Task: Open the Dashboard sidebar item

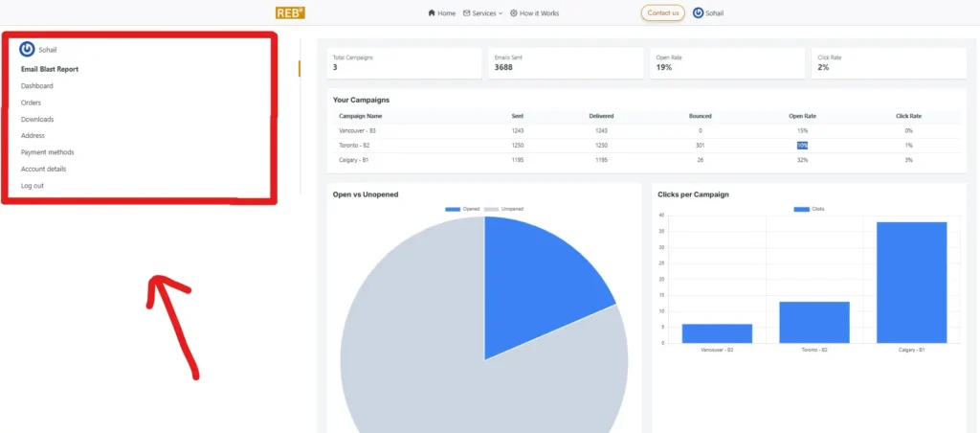Action: (x=37, y=86)
